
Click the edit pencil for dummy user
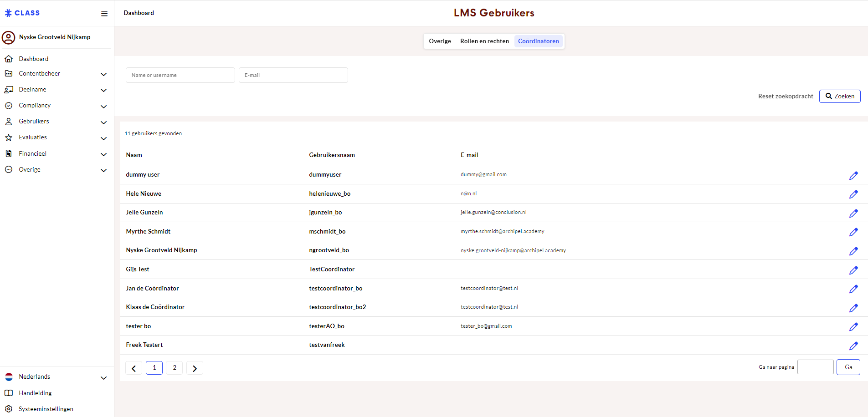(853, 176)
